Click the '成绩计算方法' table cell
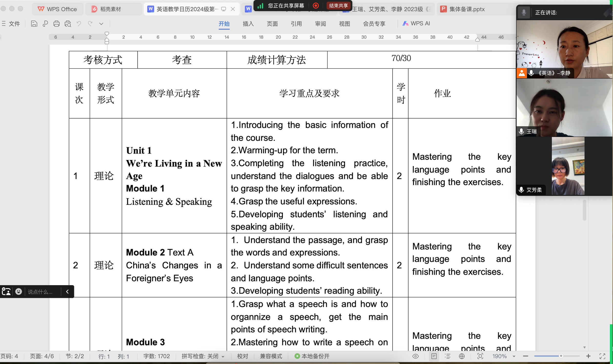Image resolution: width=613 pixels, height=364 pixels. pyautogui.click(x=277, y=60)
